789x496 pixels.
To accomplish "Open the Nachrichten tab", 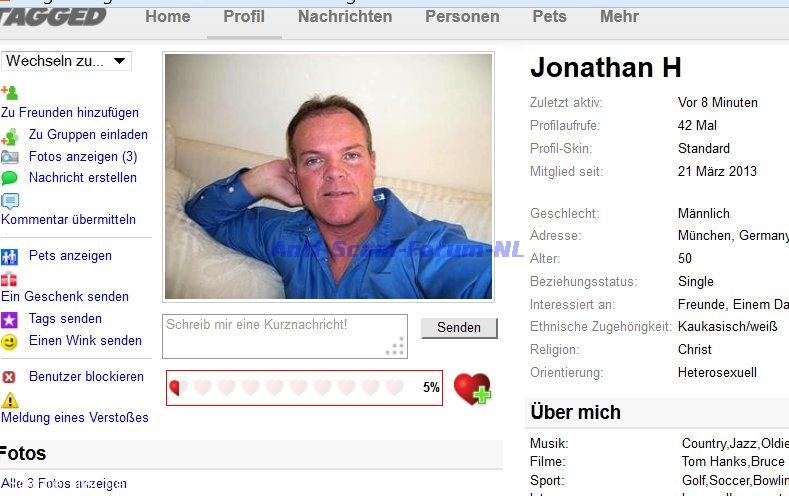I will 345,17.
